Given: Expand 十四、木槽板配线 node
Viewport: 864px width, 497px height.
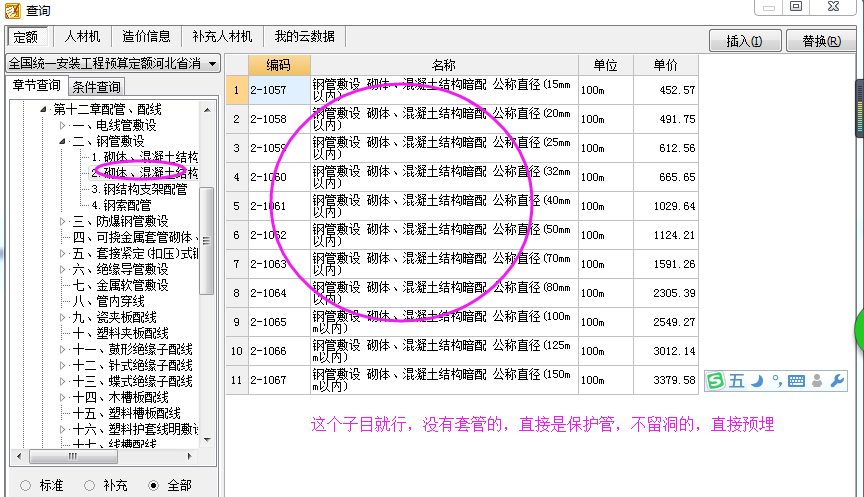Looking at the screenshot, I should 62,397.
